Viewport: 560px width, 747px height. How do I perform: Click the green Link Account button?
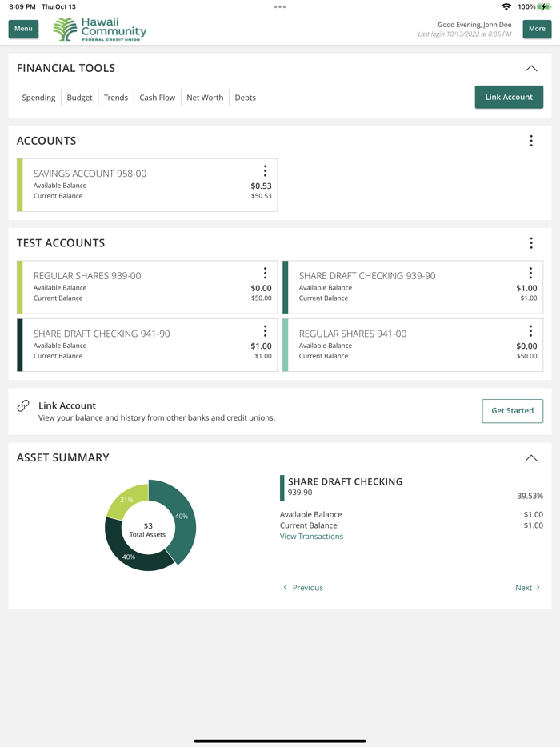pyautogui.click(x=509, y=97)
